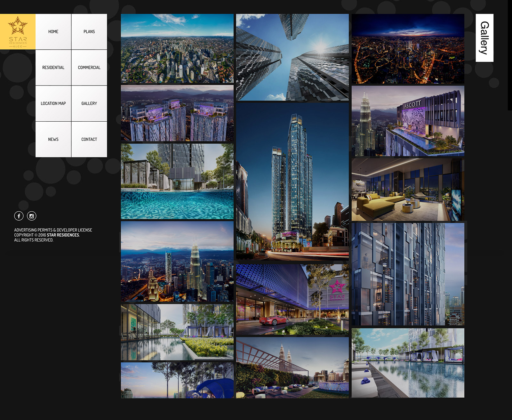
Task: Go to the Home menu tile
Action: [53, 32]
